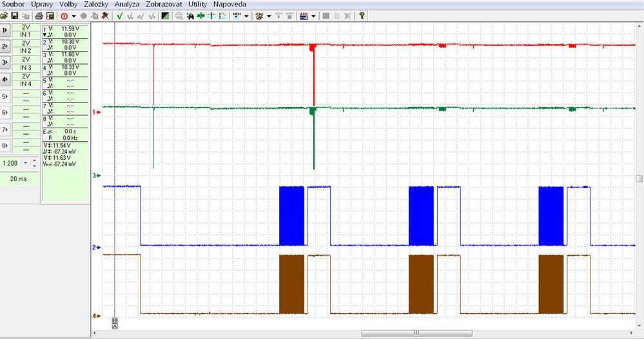Toggle channel 3 button

(x=5, y=63)
